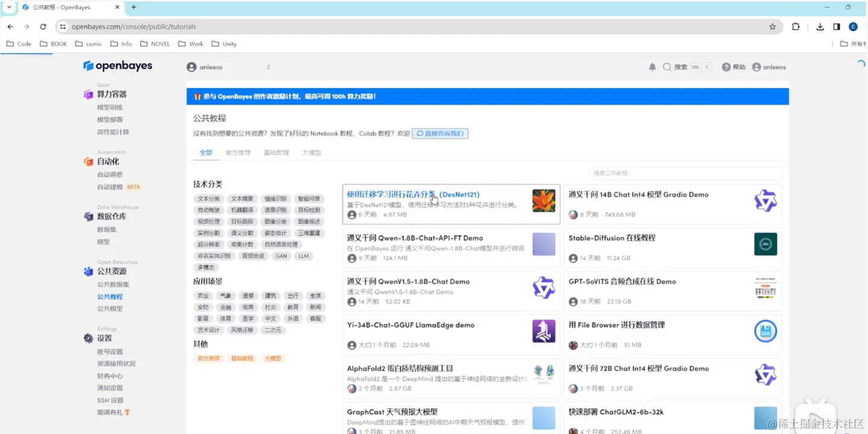The image size is (868, 434).
Task: Switch to 大模型 tab
Action: point(312,153)
